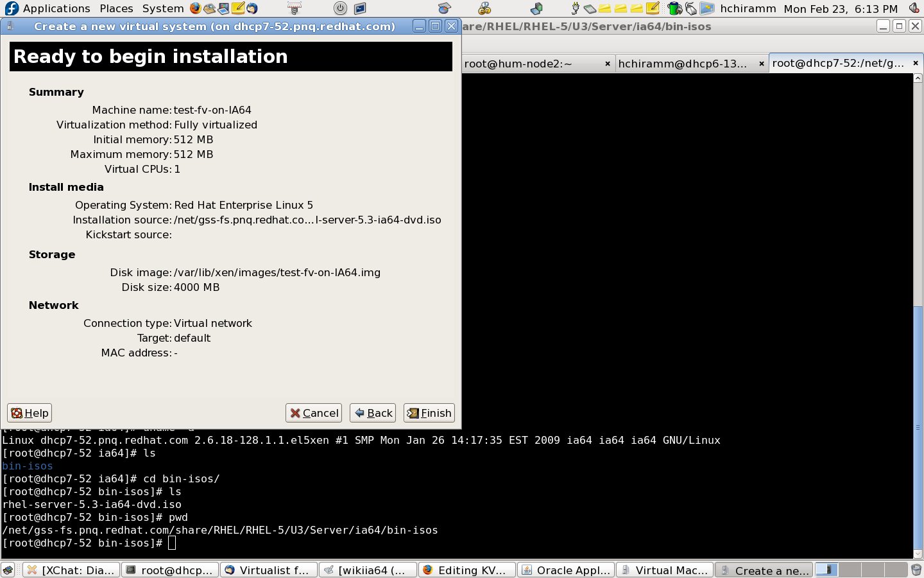Switch to the first workspace in pager
Image resolution: width=924 pixels, height=578 pixels.
click(827, 570)
